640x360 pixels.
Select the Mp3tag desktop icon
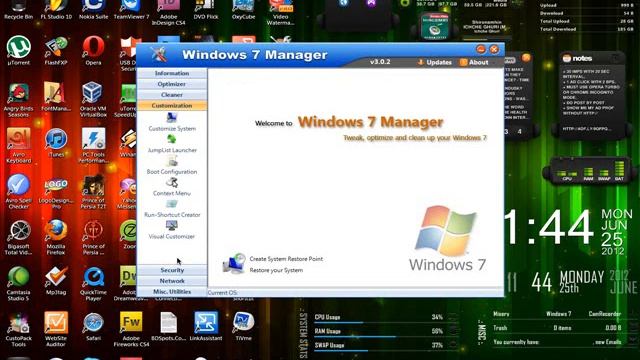click(56, 281)
